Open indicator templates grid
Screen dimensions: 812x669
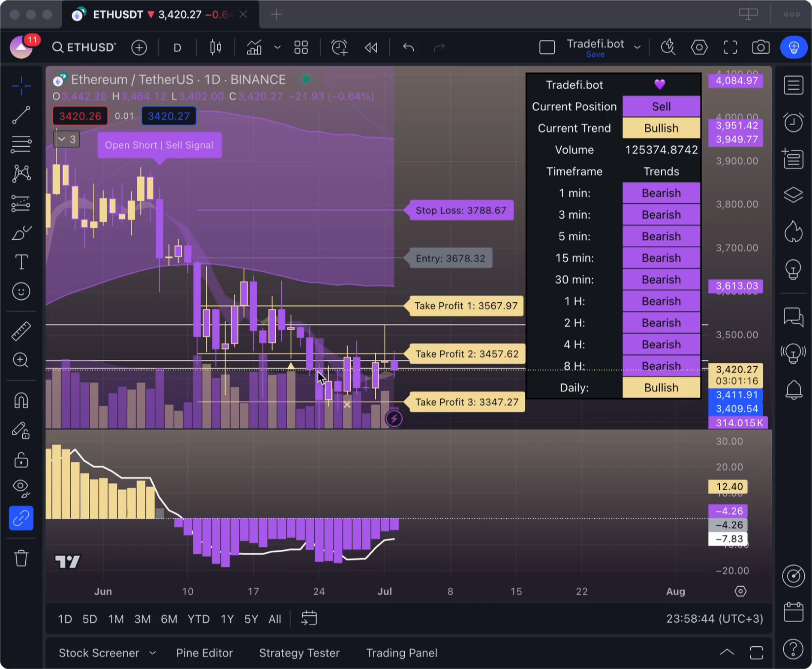coord(301,47)
